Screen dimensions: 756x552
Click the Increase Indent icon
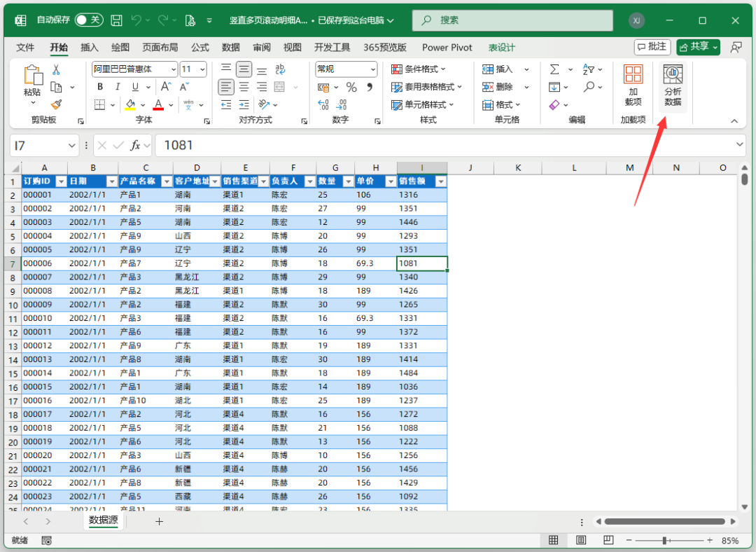(244, 104)
